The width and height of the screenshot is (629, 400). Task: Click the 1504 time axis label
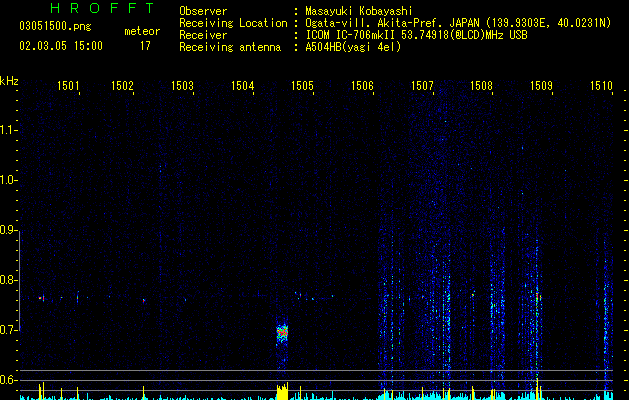242,85
